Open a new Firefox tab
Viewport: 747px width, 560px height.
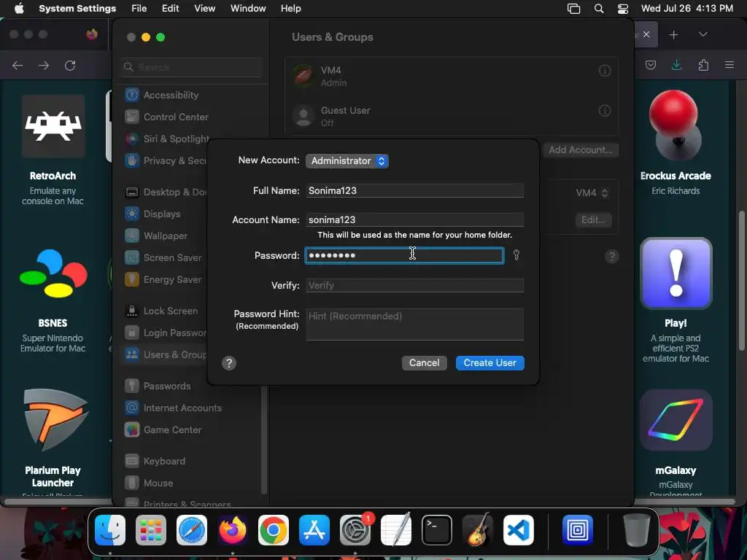coord(673,35)
